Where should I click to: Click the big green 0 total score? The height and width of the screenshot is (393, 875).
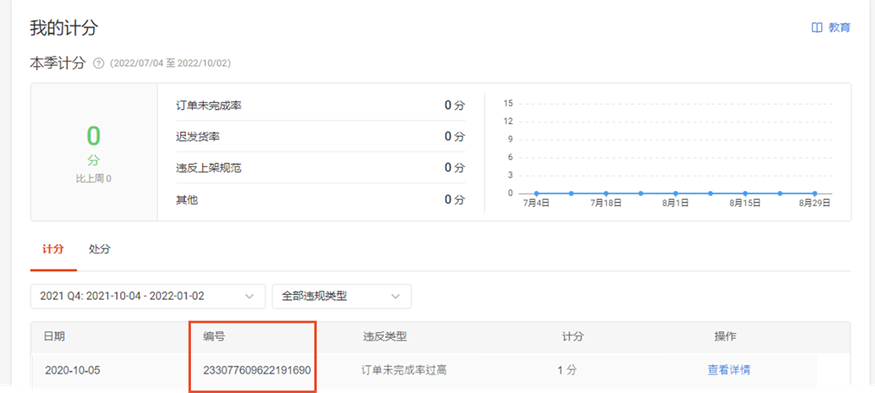click(93, 136)
